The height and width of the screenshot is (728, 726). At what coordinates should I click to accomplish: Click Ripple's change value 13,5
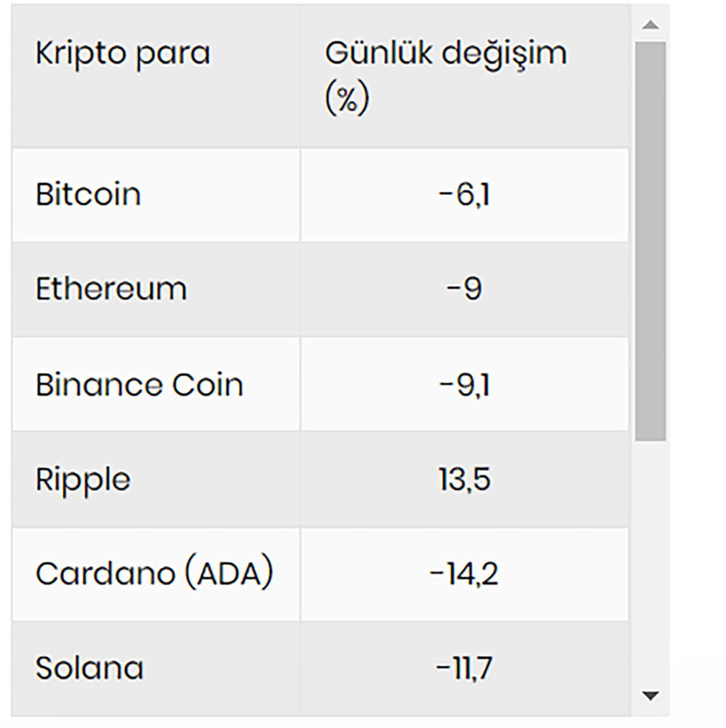(464, 480)
